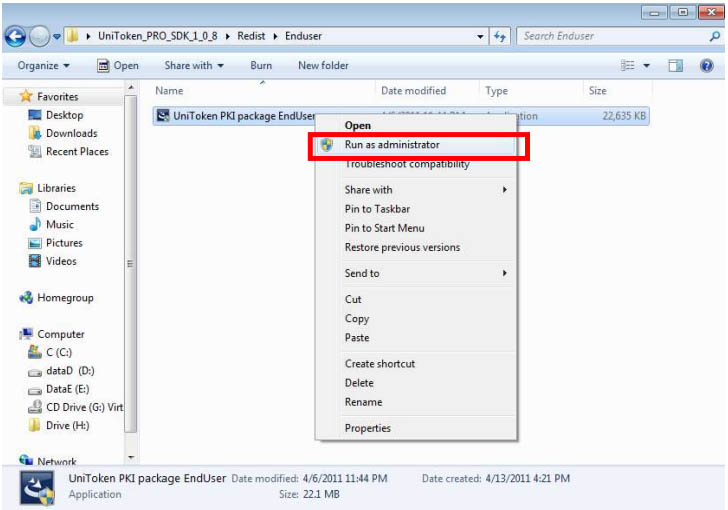
Task: Click the 22,635 KB size cell
Action: [624, 116]
